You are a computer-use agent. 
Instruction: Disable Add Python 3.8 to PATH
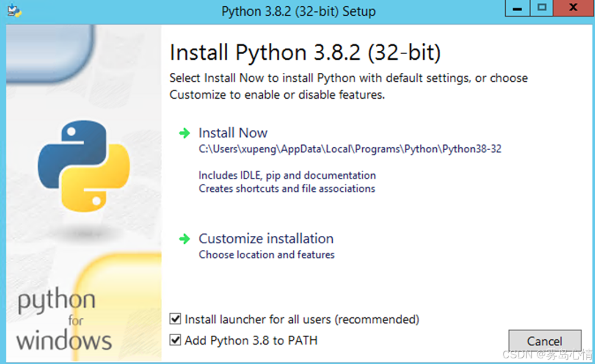coord(176,340)
